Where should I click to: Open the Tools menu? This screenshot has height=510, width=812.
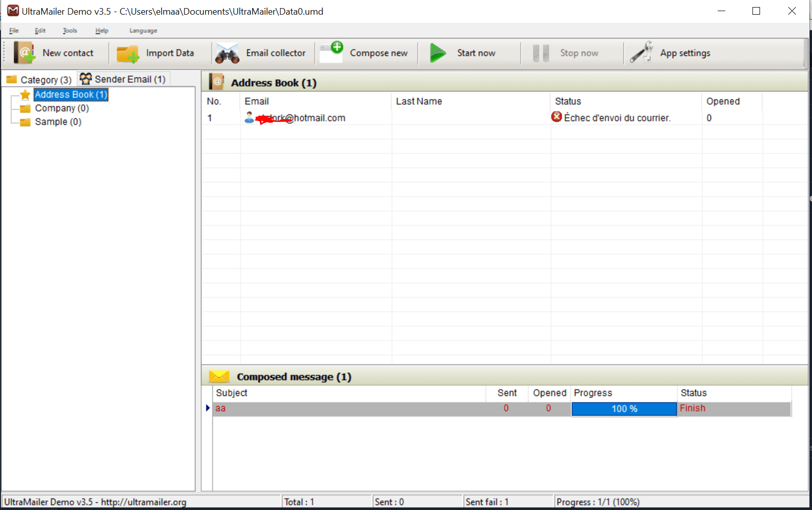point(70,30)
